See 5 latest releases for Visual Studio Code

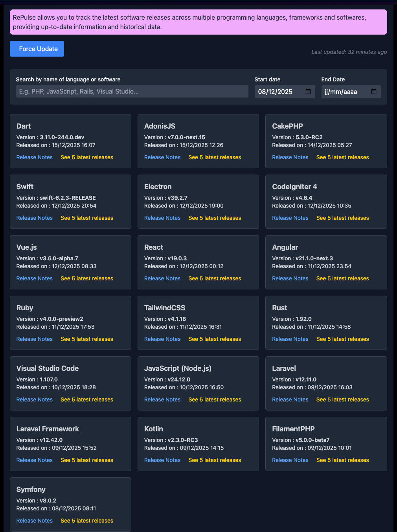click(87, 399)
